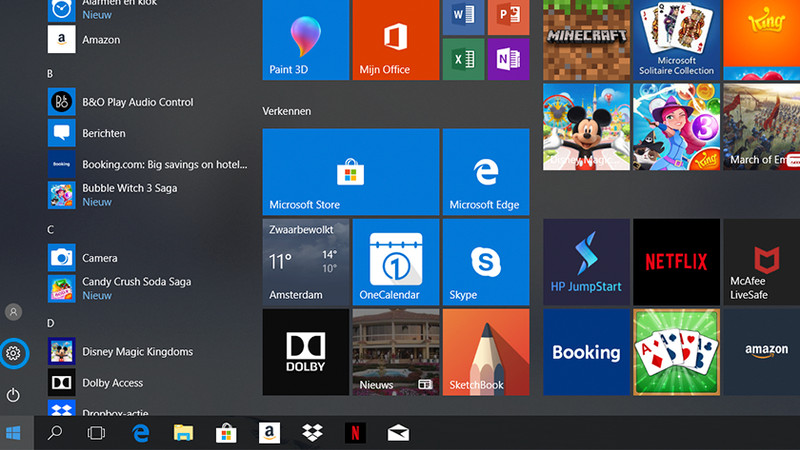Open the Booking tile
Viewport: 800px width, 450px height.
586,352
